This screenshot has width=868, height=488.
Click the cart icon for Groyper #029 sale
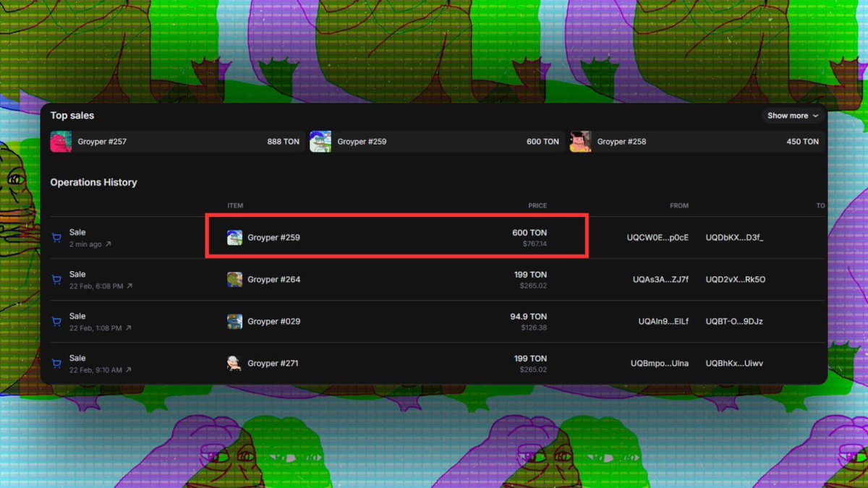[x=56, y=322]
